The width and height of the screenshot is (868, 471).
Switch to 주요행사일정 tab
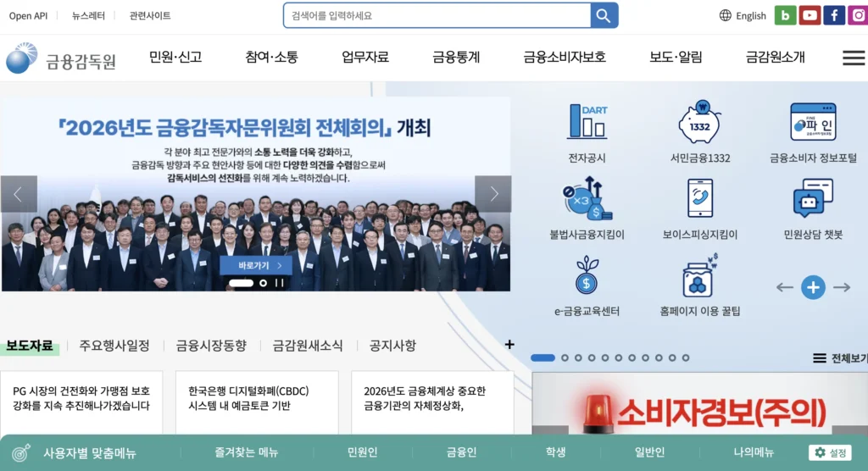[114, 346]
